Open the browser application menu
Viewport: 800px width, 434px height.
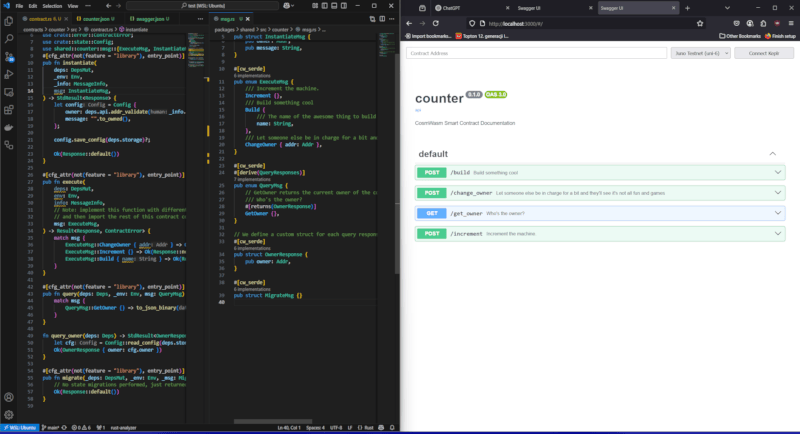[791, 23]
